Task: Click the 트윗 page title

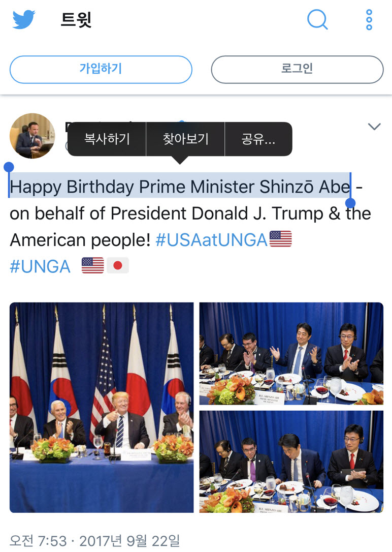Action: [x=76, y=20]
